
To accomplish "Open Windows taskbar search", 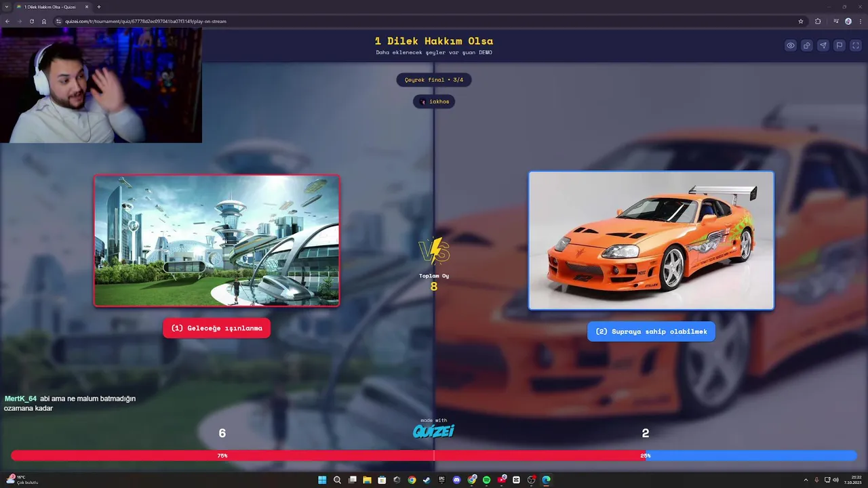I will point(337,480).
